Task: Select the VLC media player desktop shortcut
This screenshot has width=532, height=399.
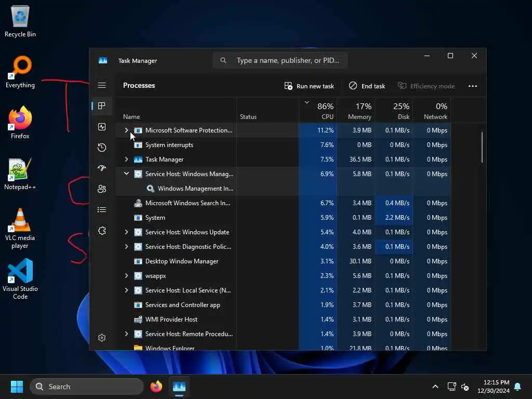Action: [20, 229]
